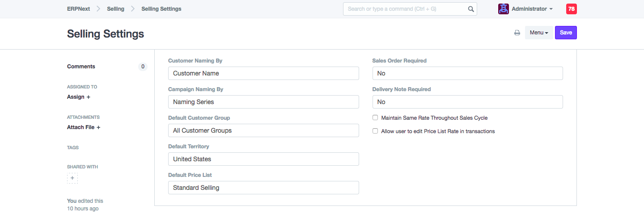644x218 pixels.
Task: Click Attach File plus item
Action: click(x=84, y=127)
